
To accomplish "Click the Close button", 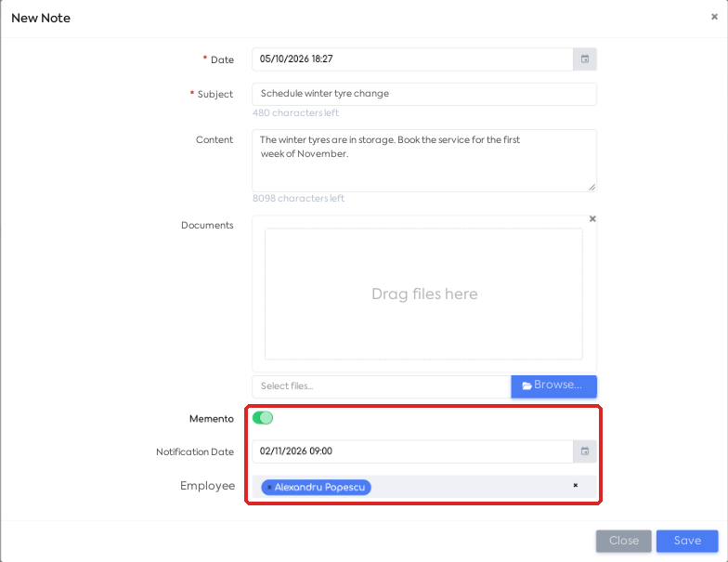I will pyautogui.click(x=624, y=541).
